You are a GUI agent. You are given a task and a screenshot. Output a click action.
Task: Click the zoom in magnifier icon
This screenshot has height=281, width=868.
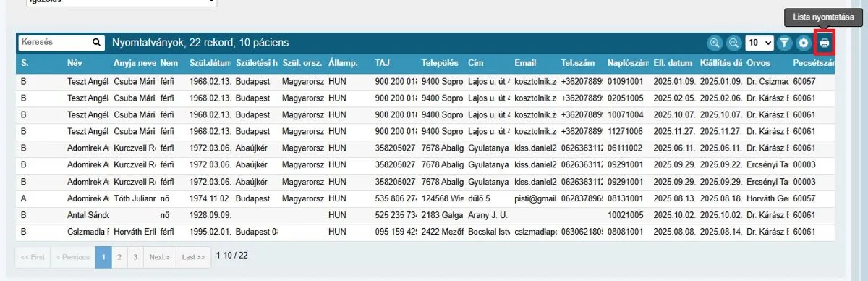click(x=715, y=43)
